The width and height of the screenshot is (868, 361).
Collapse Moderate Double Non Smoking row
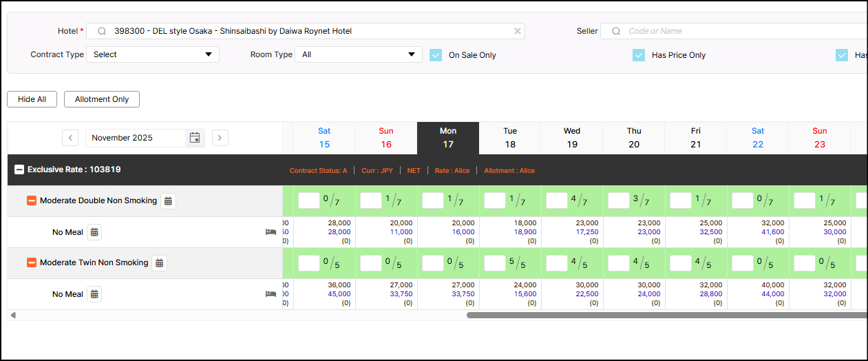pos(32,200)
